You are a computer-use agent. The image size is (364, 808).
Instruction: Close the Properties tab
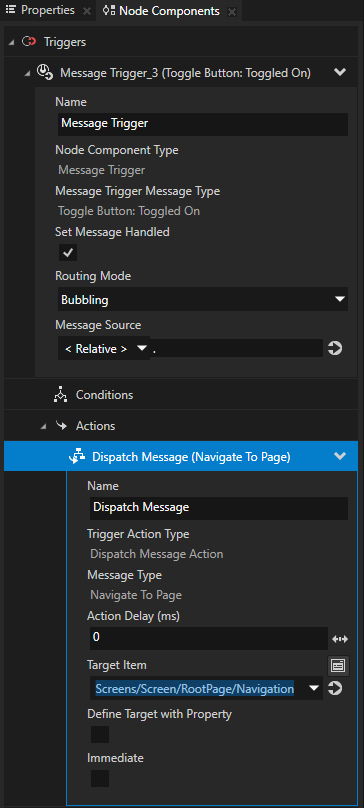pos(87,11)
